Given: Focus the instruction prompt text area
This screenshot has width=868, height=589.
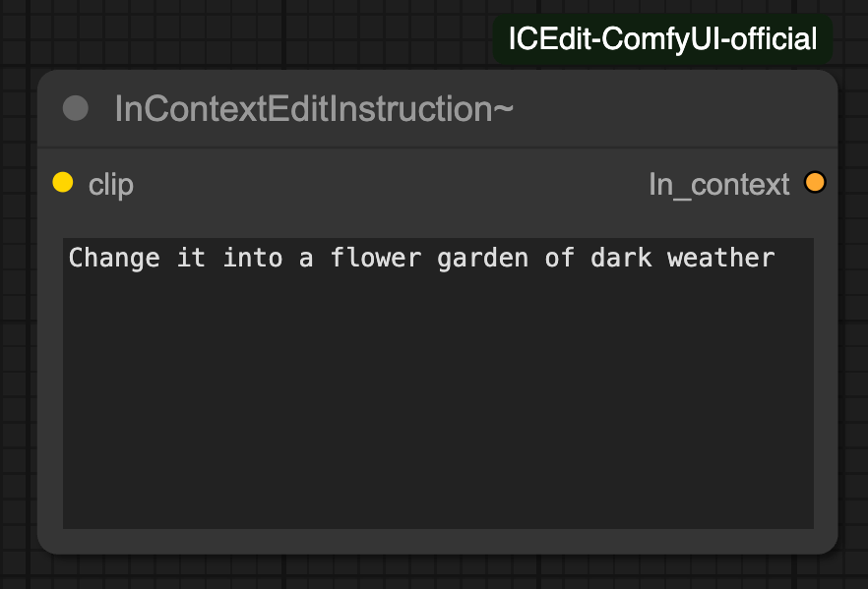Looking at the screenshot, I should point(439,383).
